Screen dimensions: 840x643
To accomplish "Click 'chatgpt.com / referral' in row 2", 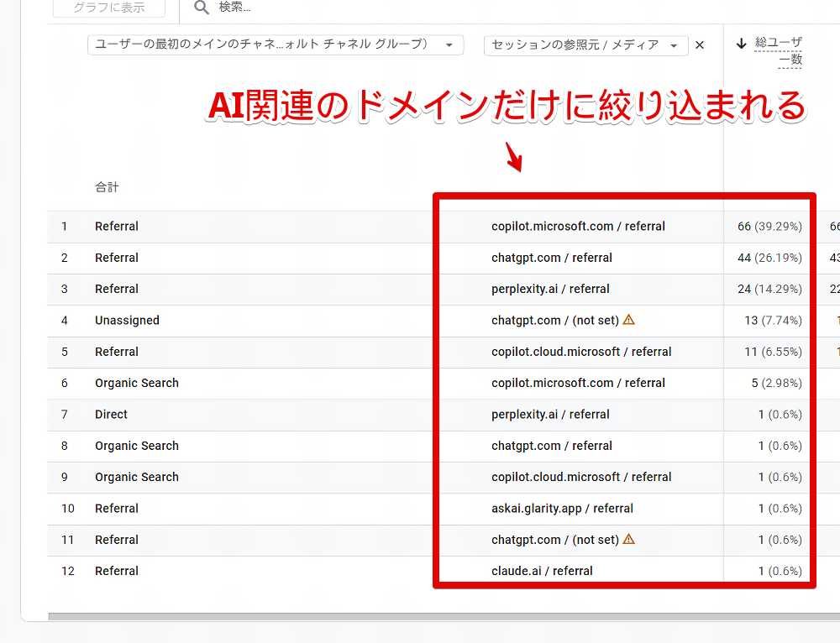I will (x=551, y=258).
